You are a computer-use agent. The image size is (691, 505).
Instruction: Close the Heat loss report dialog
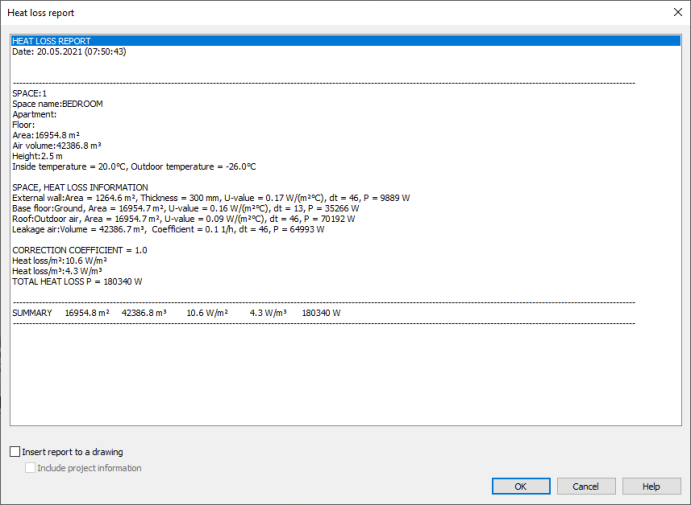click(669, 12)
